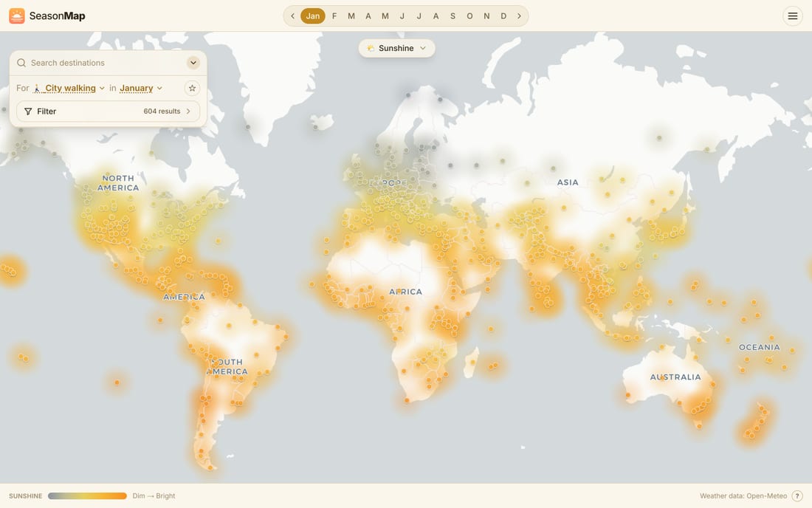
Task: Open the help question mark icon
Action: [x=797, y=496]
